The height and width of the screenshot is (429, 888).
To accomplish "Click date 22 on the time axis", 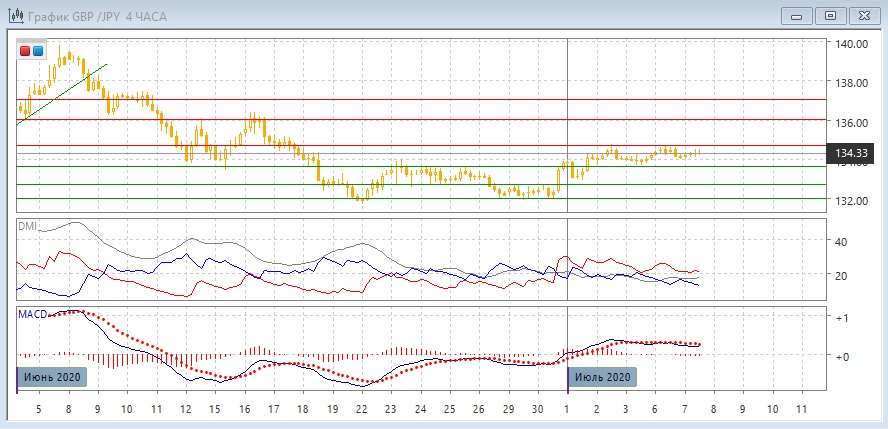I will (362, 410).
